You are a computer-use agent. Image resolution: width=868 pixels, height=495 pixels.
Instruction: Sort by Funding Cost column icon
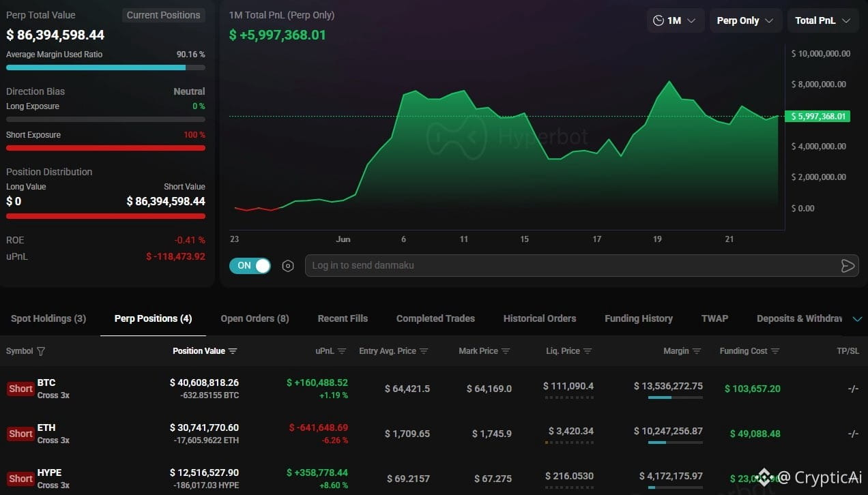(x=775, y=351)
